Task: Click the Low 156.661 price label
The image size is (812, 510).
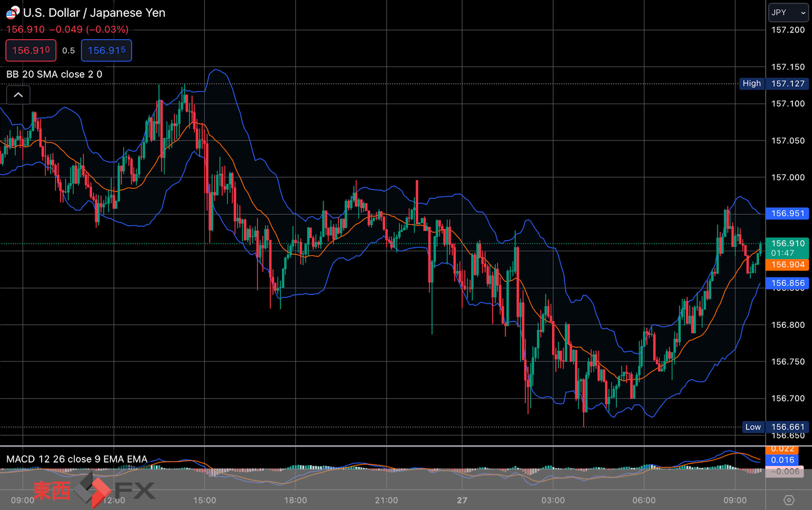Action: 775,427
